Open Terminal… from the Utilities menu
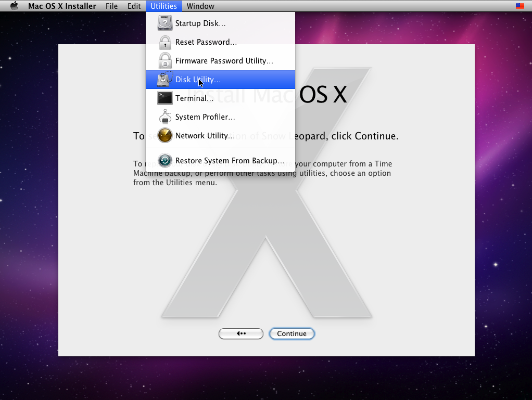 (220, 98)
